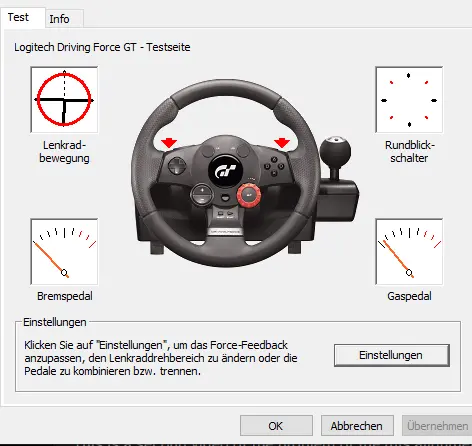Image resolution: width=472 pixels, height=446 pixels.
Task: Click the greyed Übernehmen button
Action: (x=437, y=426)
